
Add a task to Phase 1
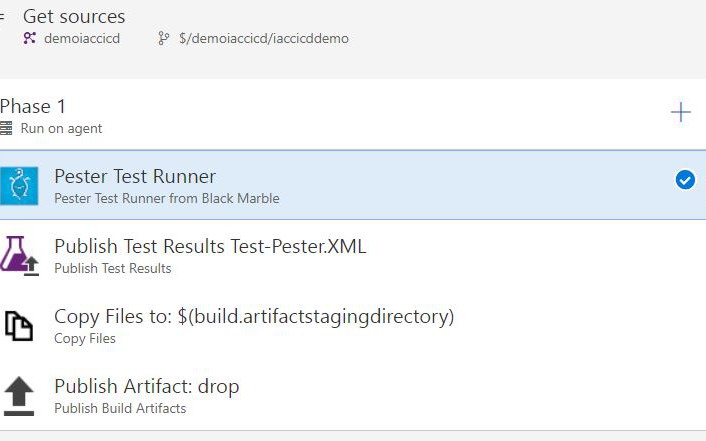pos(680,112)
